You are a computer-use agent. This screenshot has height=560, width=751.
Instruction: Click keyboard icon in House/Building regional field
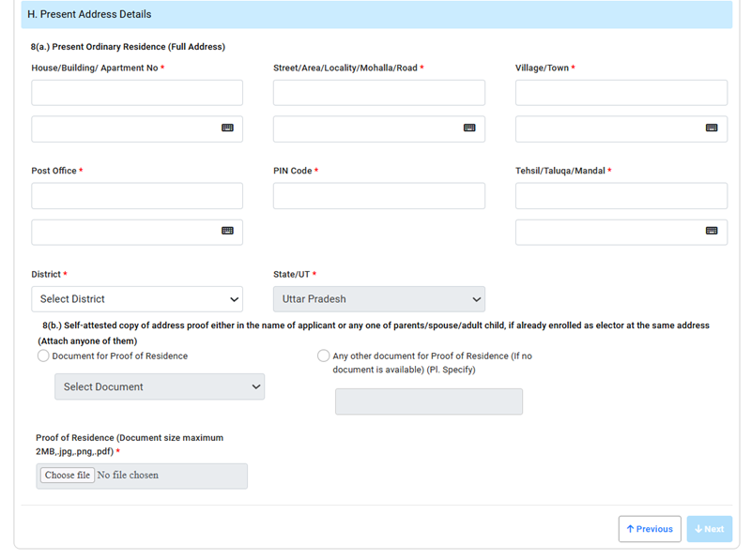click(x=227, y=129)
